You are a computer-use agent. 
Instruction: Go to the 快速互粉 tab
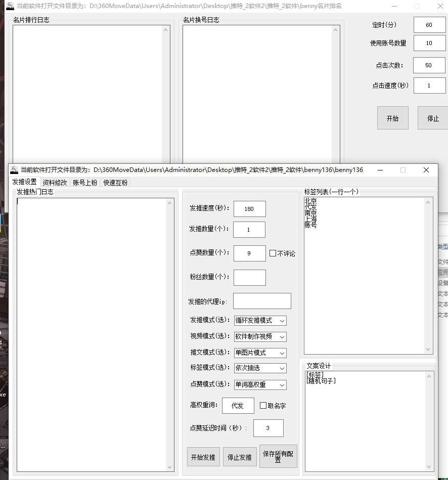tap(115, 183)
